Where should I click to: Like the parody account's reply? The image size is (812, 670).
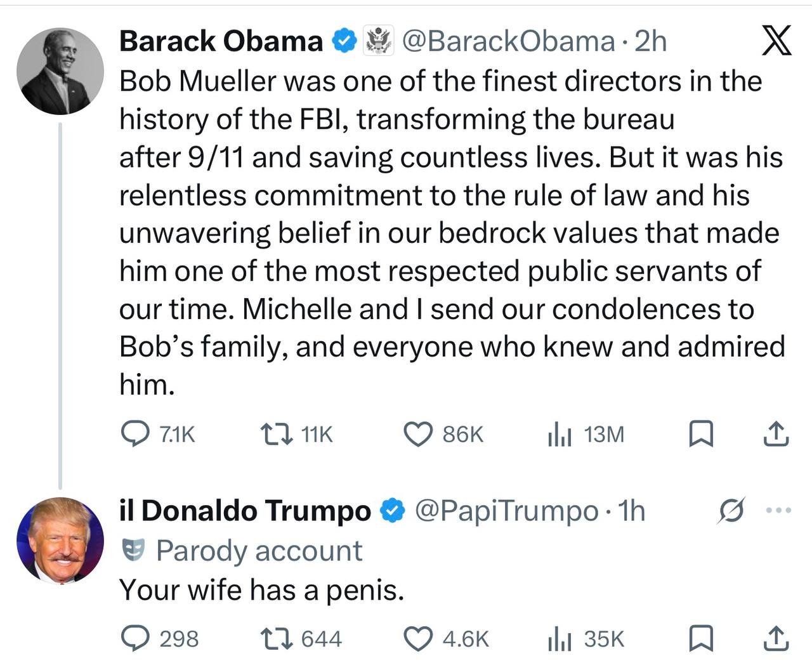pyautogui.click(x=418, y=639)
